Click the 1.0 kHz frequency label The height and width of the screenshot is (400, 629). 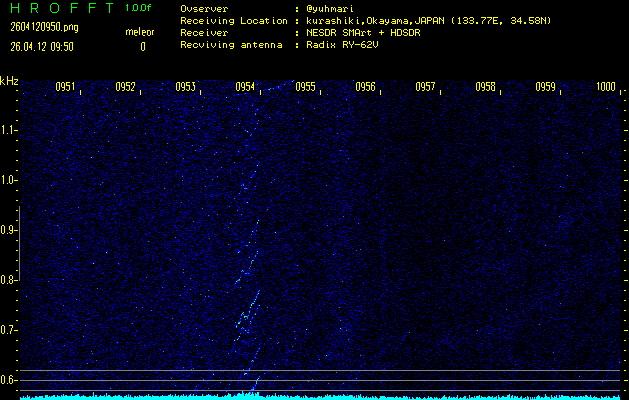click(9, 180)
